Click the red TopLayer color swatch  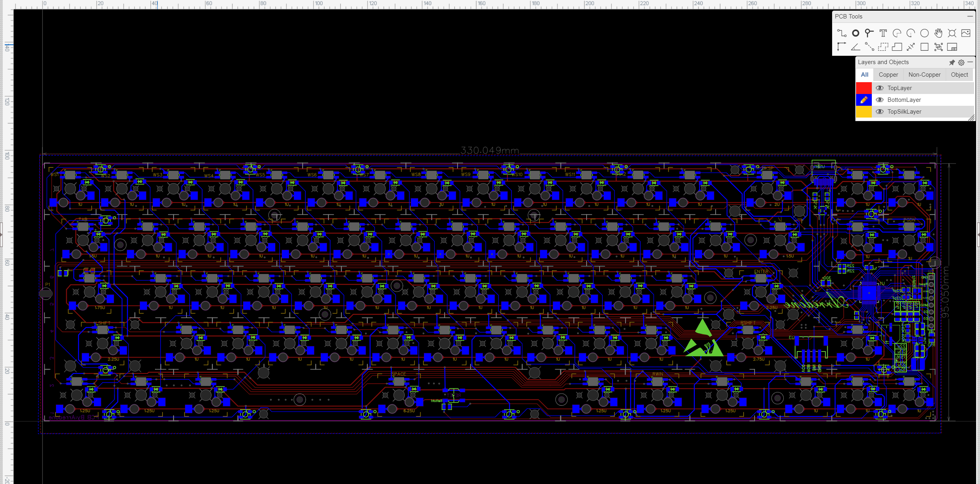(x=864, y=88)
